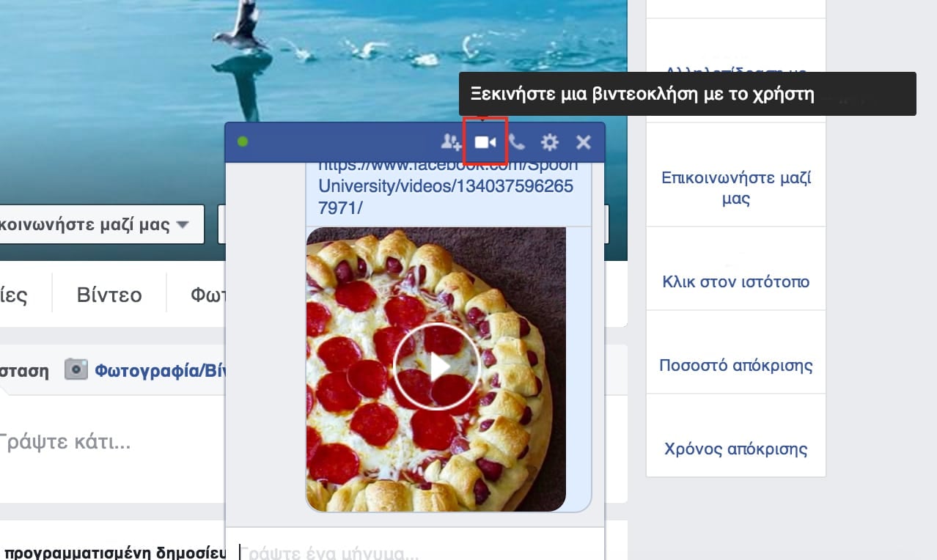This screenshot has height=560, width=937.
Task: Add friends to chat icon
Action: click(x=450, y=142)
